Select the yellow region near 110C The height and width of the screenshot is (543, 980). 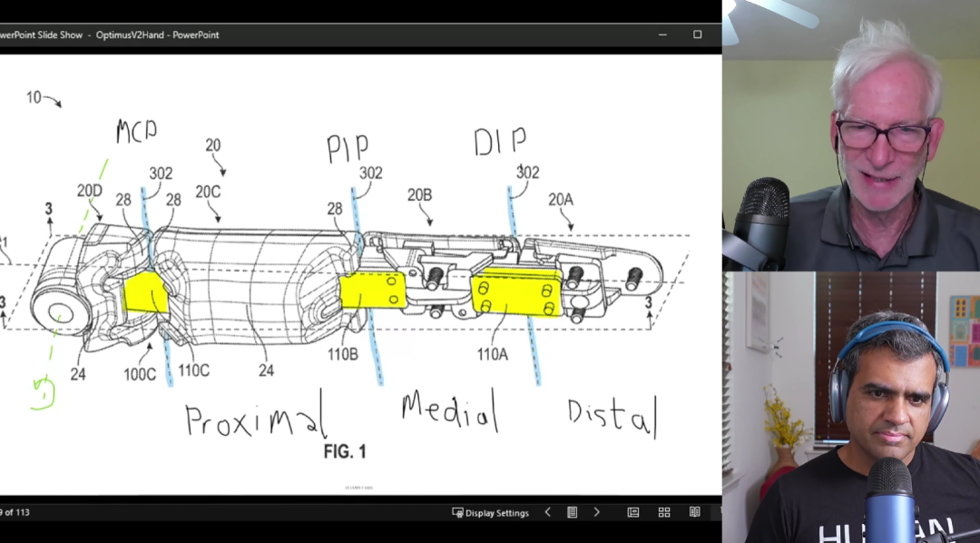pyautogui.click(x=145, y=294)
